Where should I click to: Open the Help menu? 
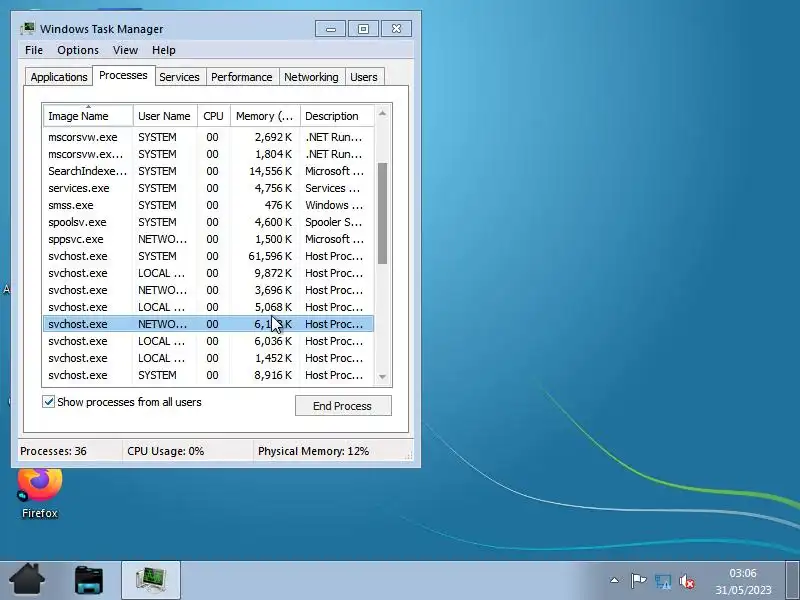tap(163, 50)
